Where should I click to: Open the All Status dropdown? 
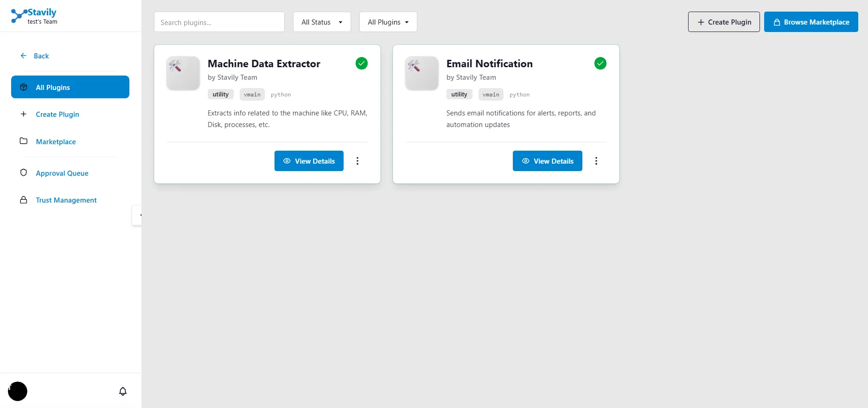321,22
